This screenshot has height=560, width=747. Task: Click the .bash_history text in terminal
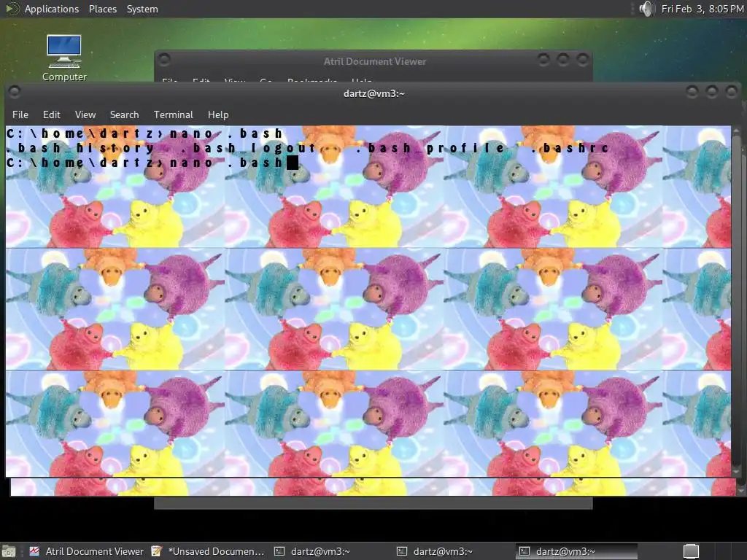click(80, 148)
